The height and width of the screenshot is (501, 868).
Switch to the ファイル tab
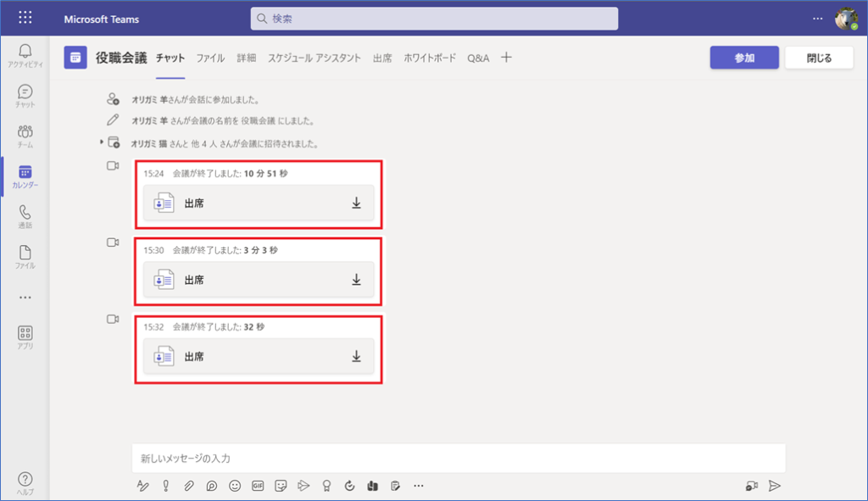coord(210,58)
